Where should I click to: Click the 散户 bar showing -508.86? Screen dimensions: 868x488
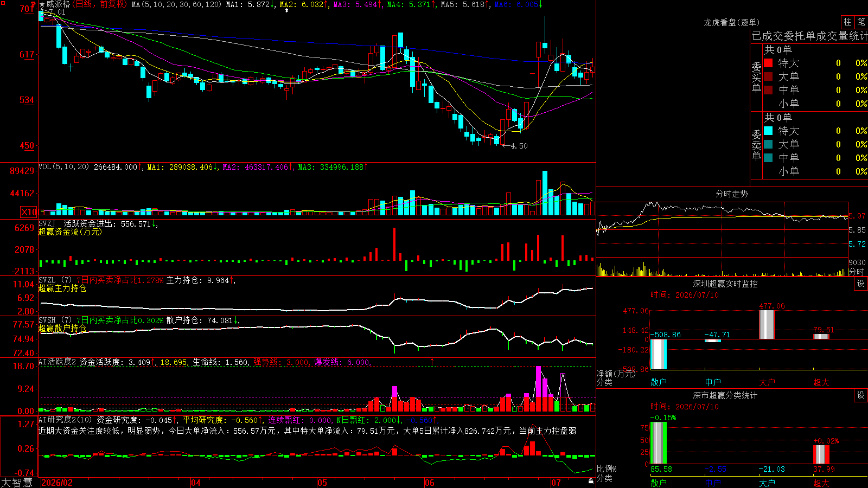659,354
